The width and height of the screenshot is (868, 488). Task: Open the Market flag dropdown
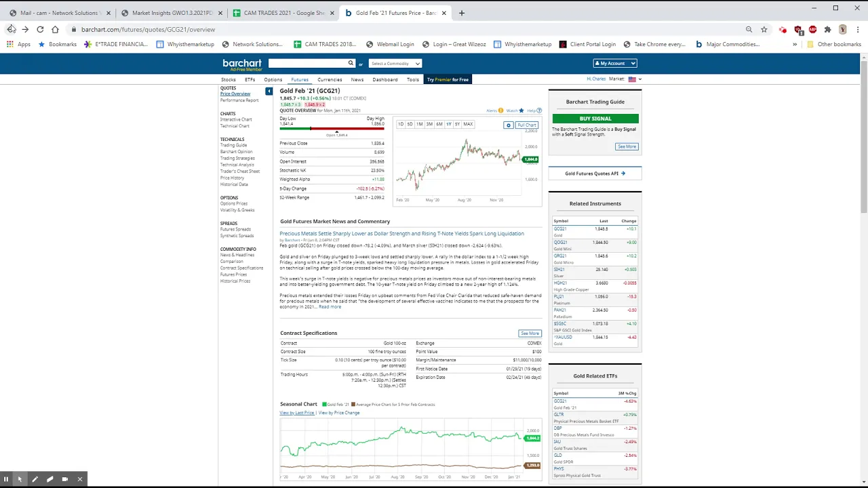(x=634, y=79)
